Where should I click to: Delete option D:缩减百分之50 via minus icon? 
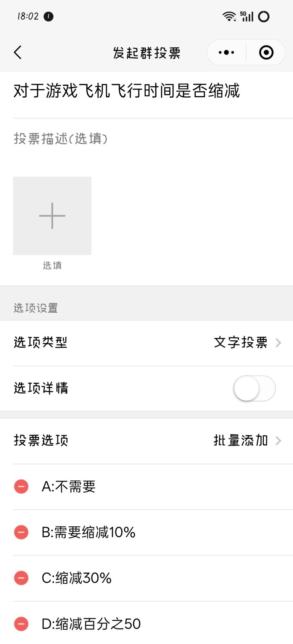point(21,624)
